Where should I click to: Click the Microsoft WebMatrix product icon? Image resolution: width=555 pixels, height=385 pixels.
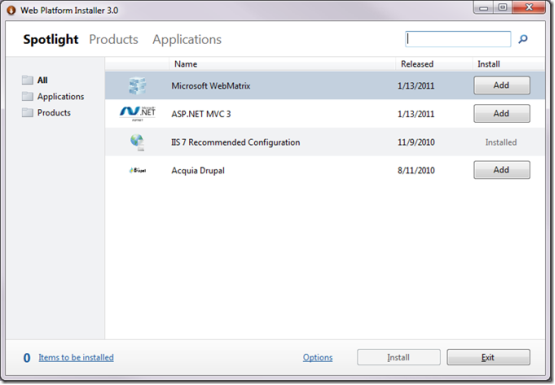(x=137, y=86)
